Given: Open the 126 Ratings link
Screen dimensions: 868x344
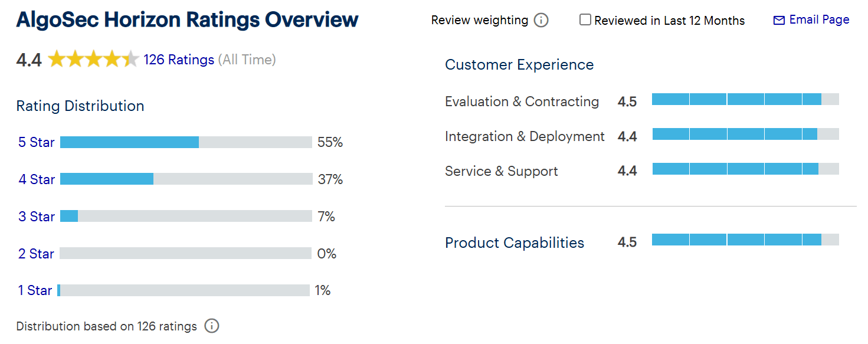Looking at the screenshot, I should [x=179, y=60].
